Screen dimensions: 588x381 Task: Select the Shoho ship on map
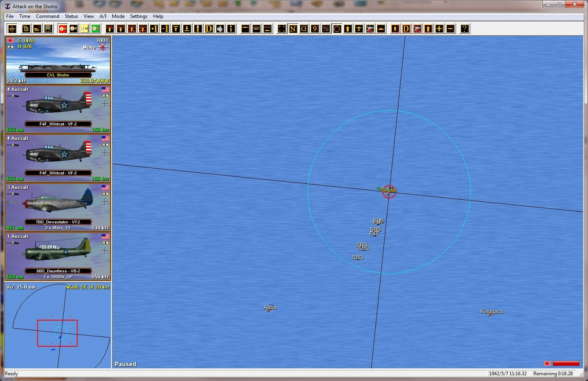tap(389, 192)
